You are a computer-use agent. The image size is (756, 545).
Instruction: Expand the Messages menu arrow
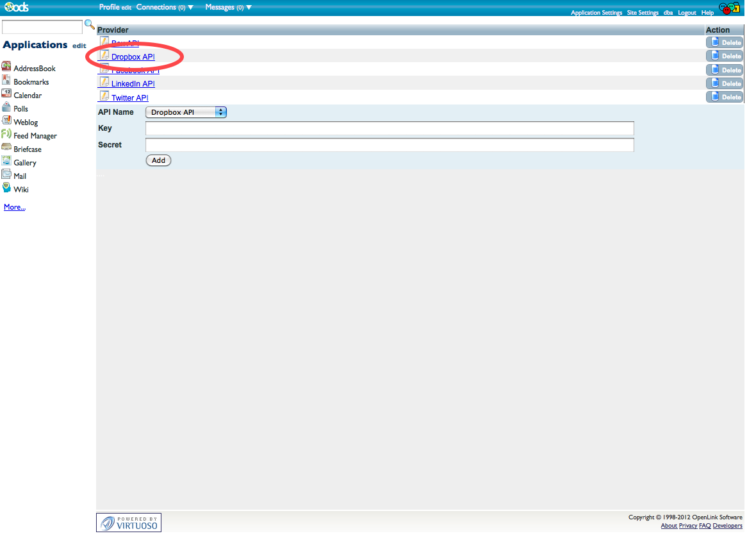click(x=249, y=8)
